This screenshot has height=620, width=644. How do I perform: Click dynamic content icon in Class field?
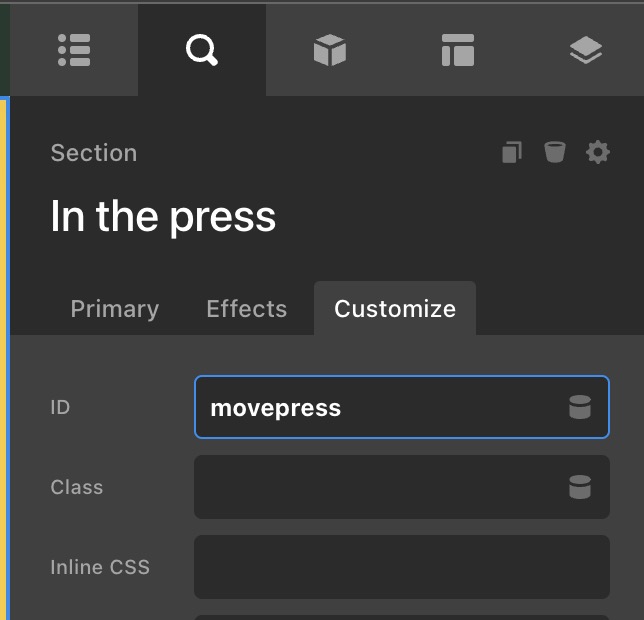[580, 487]
